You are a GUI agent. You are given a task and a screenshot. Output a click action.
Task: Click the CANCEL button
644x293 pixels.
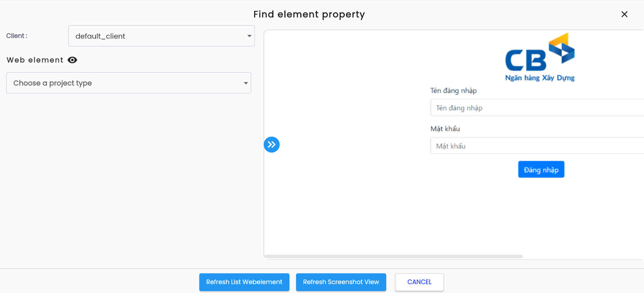419,282
